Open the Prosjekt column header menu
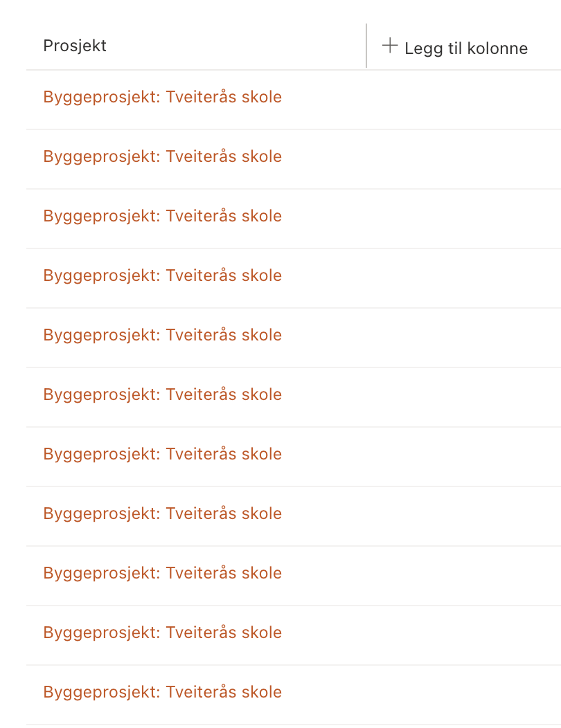Screen dimensions: 561x728 pyautogui.click(x=74, y=46)
